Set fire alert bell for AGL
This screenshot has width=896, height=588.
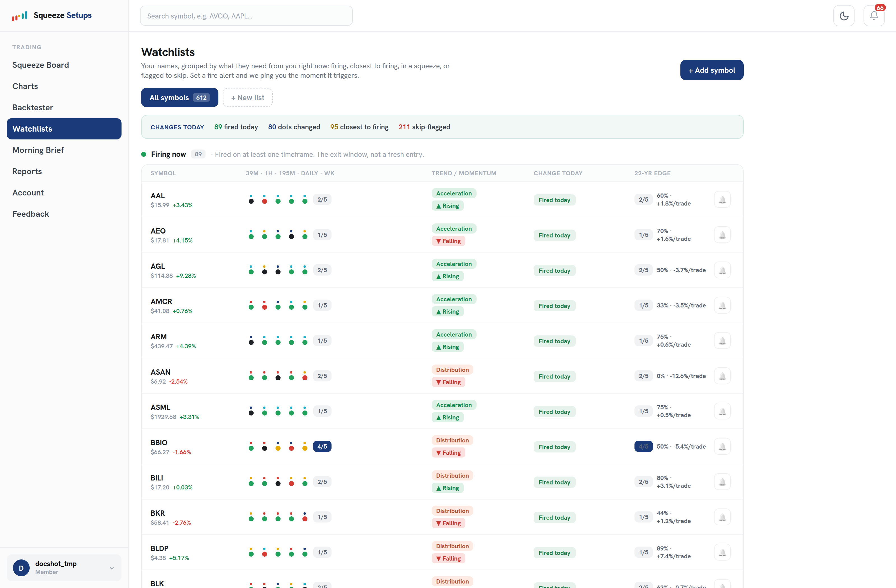click(722, 270)
